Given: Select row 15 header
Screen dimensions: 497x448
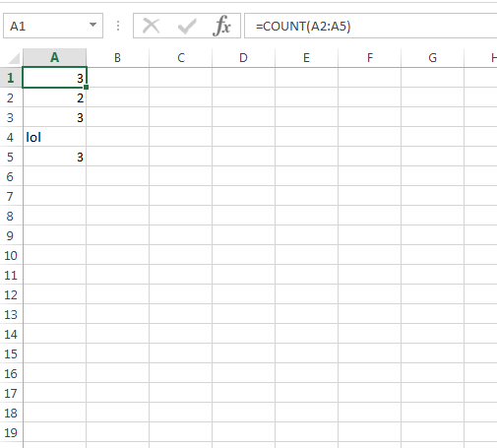Looking at the screenshot, I should click(x=11, y=353).
